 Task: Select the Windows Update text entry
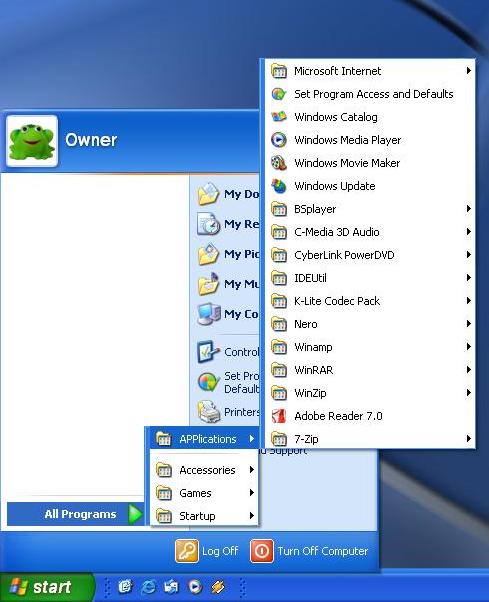pos(335,186)
